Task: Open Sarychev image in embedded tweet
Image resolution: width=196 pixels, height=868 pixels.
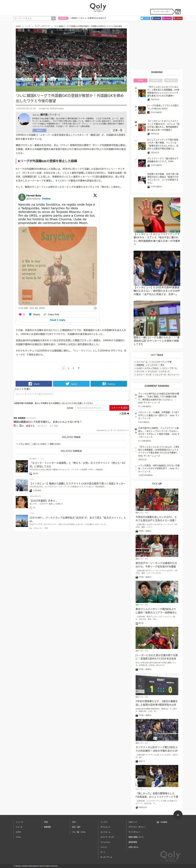Action: (58, 266)
